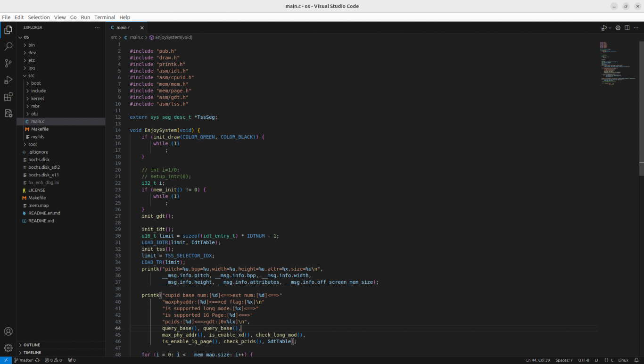Open the Explorer view in activity bar
The width and height of the screenshot is (644, 364).
(8, 30)
